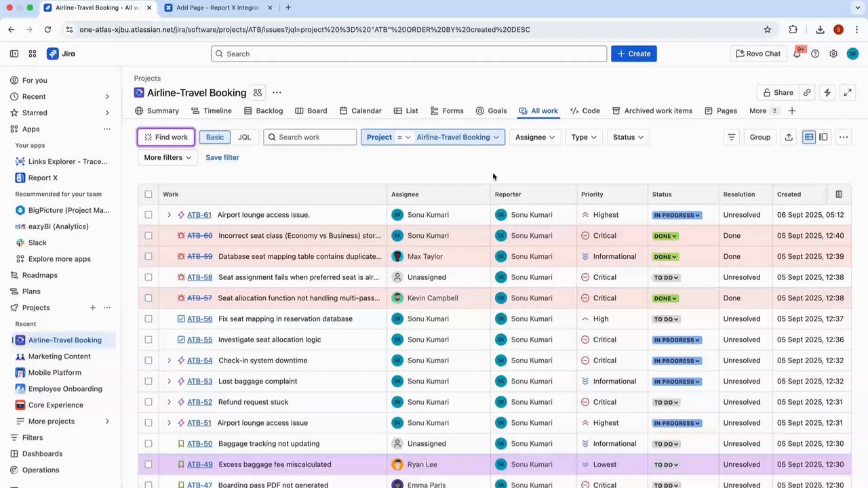Screen dimensions: 868x488
Task: Expand child items of ATB-54
Action: click(x=169, y=361)
